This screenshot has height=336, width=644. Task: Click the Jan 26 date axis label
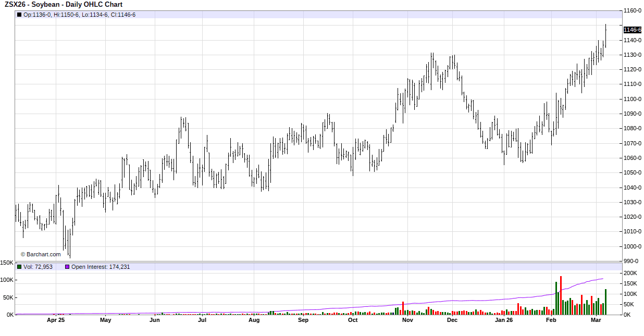pyautogui.click(x=504, y=320)
